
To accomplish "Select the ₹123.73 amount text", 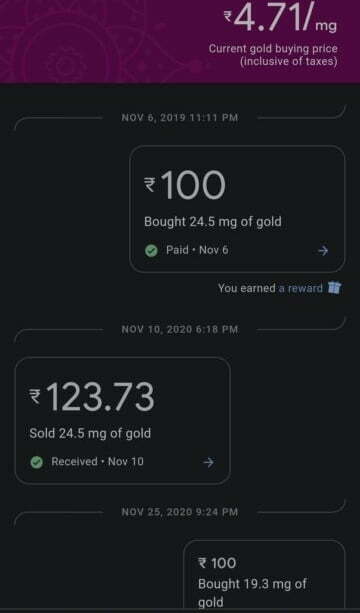I will point(92,396).
